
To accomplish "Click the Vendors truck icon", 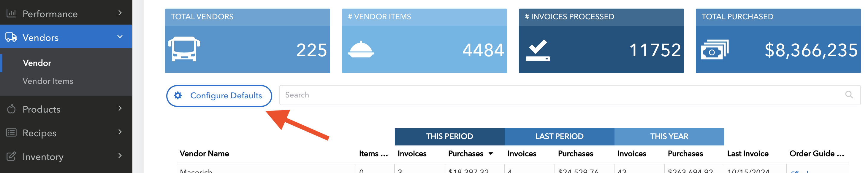I will pos(11,37).
